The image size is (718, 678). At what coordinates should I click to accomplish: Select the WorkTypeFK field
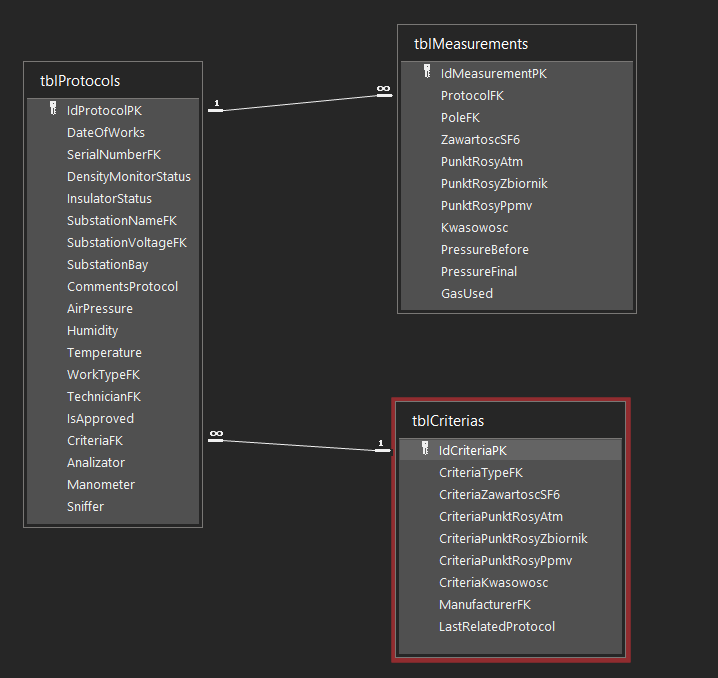[x=103, y=374]
